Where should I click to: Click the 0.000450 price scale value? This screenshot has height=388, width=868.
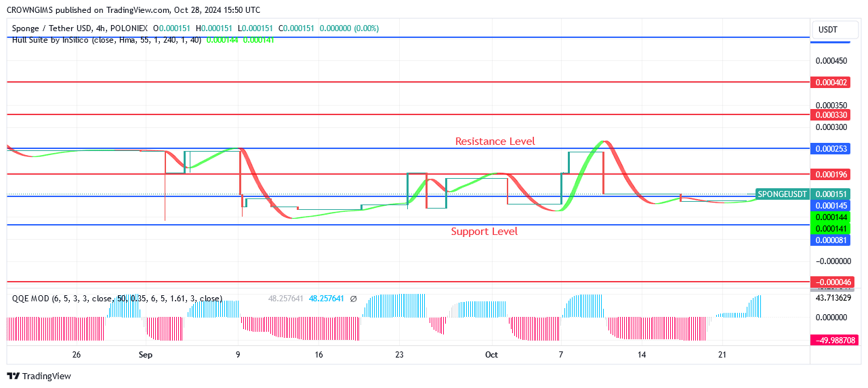[831, 61]
